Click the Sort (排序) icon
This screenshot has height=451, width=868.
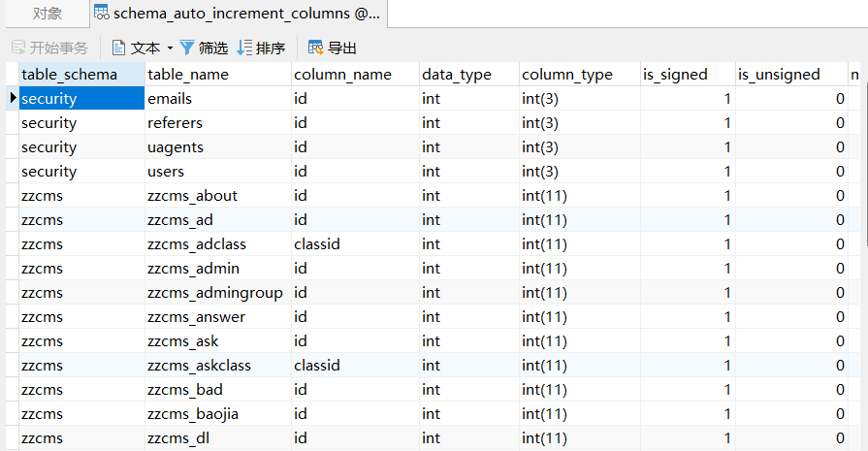(x=244, y=48)
